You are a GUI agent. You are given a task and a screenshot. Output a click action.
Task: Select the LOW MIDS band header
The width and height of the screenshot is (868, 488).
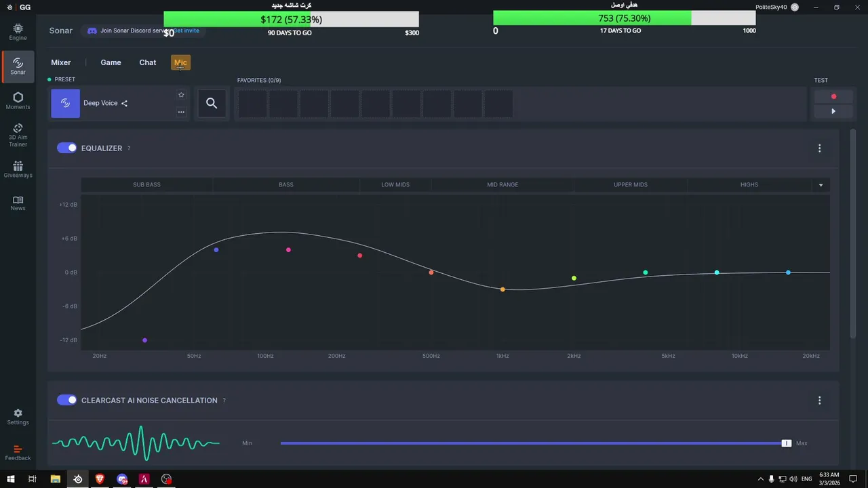pos(395,184)
